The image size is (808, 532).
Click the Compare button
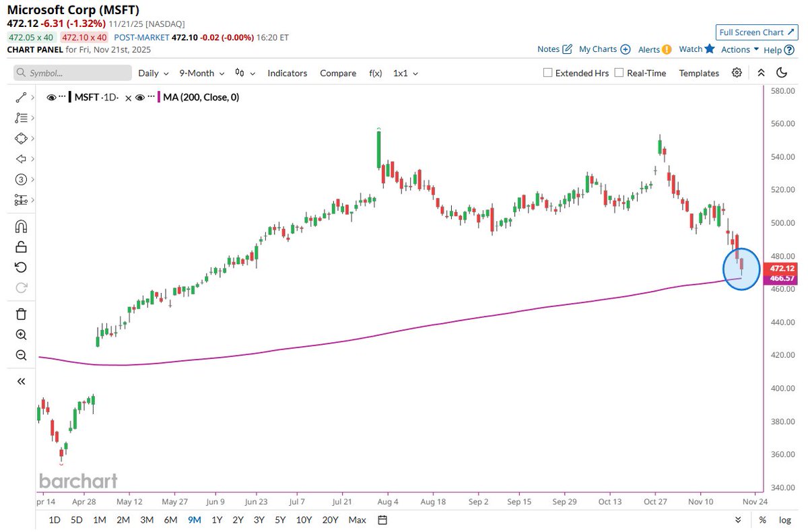[x=338, y=73]
